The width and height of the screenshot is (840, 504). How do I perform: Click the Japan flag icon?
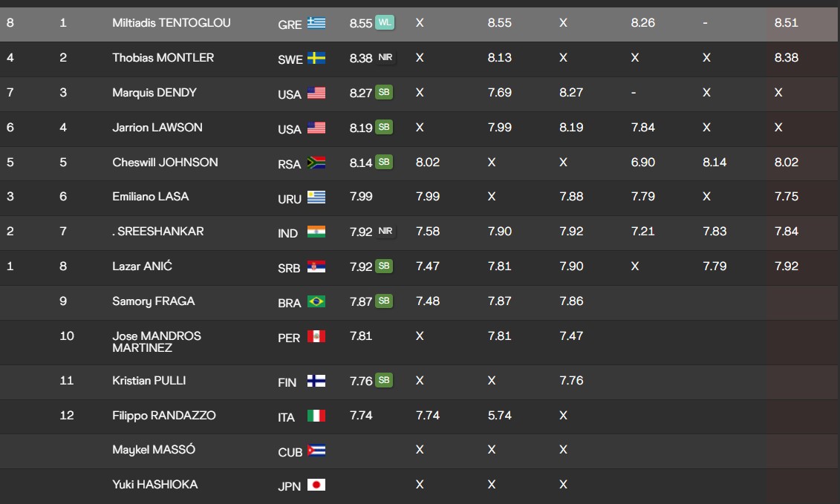click(x=316, y=485)
